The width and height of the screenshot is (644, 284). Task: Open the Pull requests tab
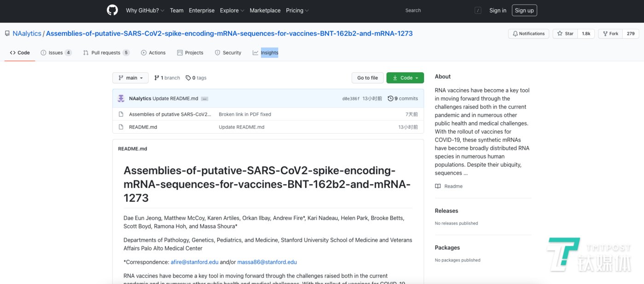click(106, 53)
